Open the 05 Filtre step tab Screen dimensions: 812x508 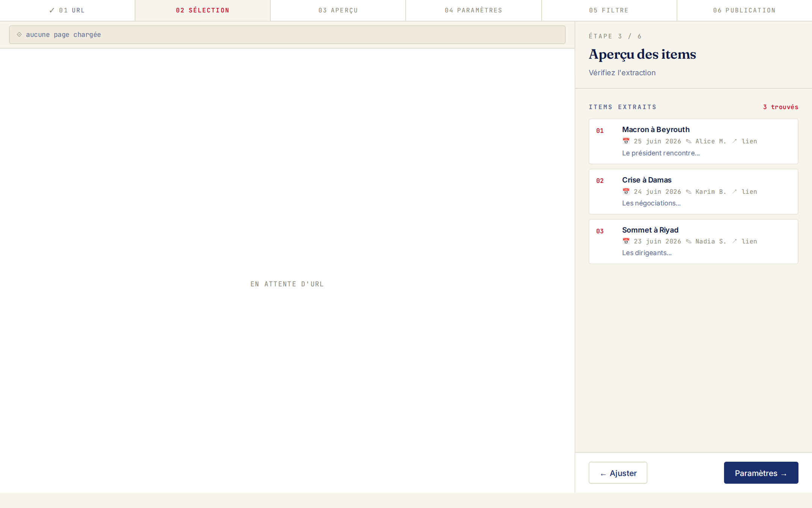click(x=609, y=11)
